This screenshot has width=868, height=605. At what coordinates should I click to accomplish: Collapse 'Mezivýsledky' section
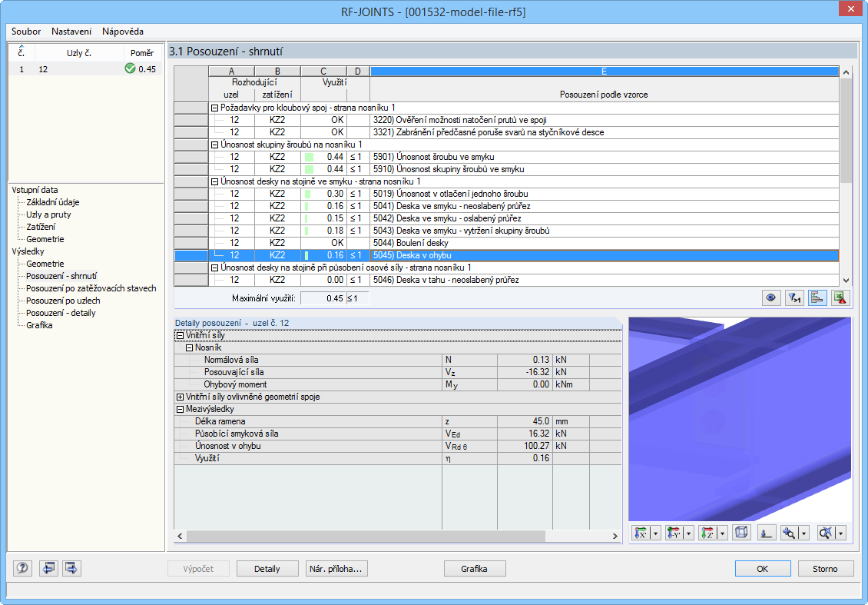[x=180, y=410]
